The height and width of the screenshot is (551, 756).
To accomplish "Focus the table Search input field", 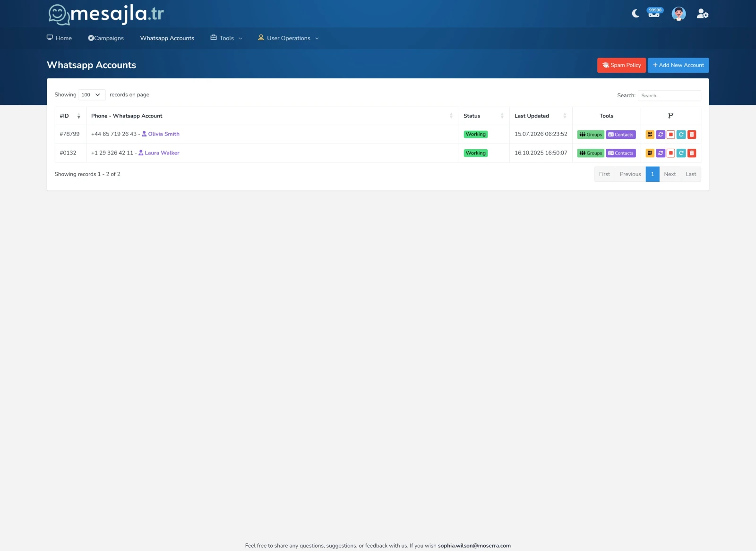I will [669, 95].
